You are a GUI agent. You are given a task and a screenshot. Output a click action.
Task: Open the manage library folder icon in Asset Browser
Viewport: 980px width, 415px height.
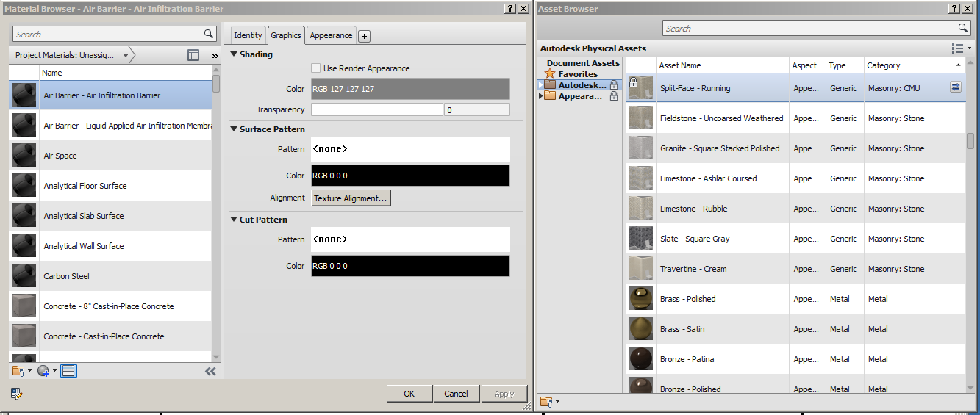pos(546,401)
